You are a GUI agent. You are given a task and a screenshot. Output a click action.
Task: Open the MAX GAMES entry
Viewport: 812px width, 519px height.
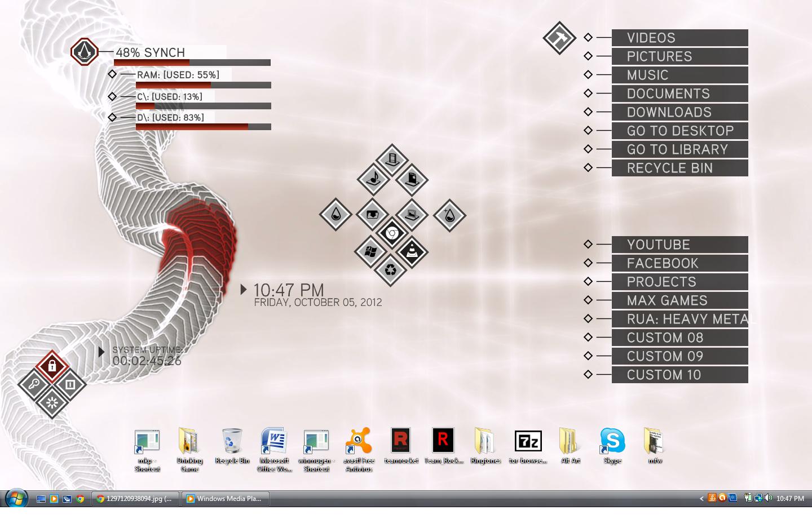[679, 300]
